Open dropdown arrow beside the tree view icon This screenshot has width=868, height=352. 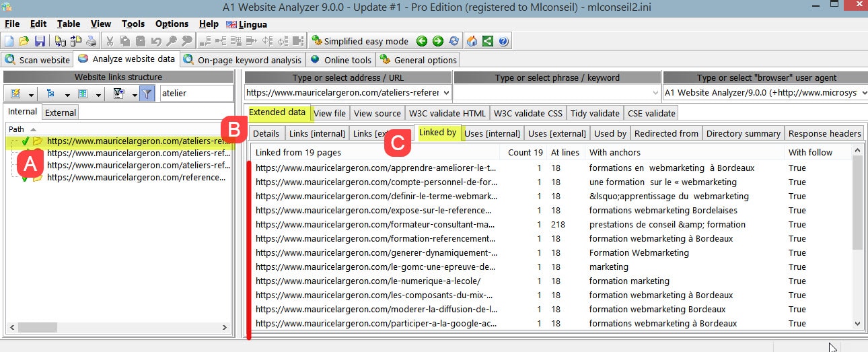[67, 94]
